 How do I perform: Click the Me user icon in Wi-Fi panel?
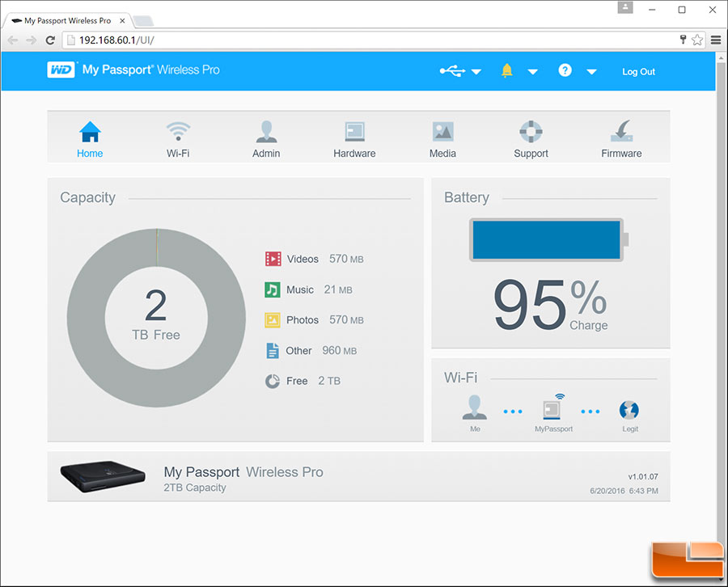point(475,408)
